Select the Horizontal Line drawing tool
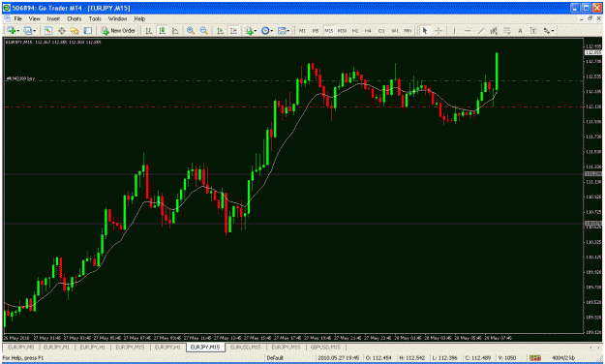This screenshot has width=605, height=364. [468, 30]
